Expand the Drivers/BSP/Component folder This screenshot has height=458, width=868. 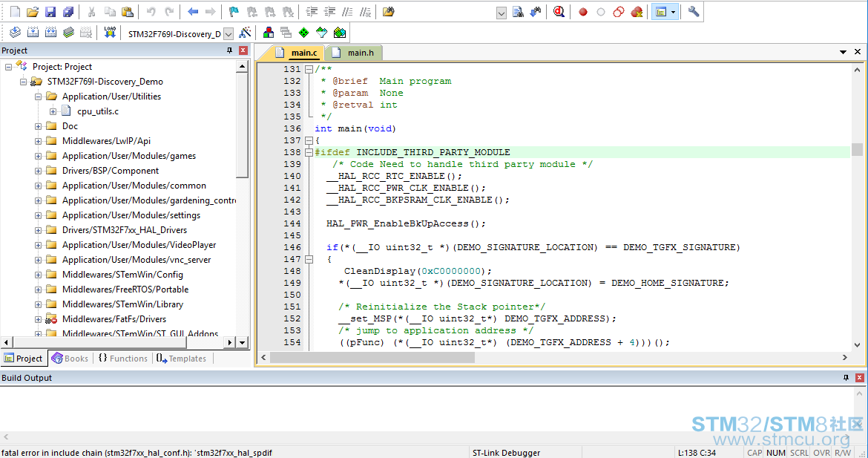click(x=38, y=171)
